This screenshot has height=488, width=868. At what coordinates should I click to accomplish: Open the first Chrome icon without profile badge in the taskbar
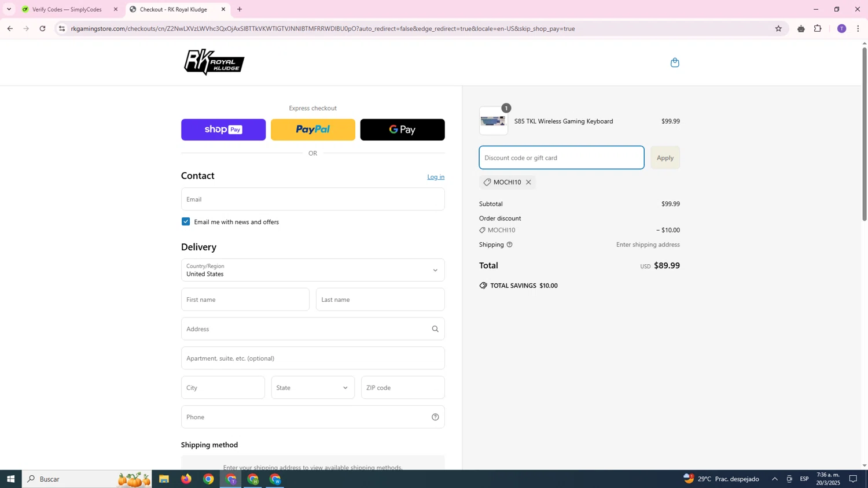point(208,479)
